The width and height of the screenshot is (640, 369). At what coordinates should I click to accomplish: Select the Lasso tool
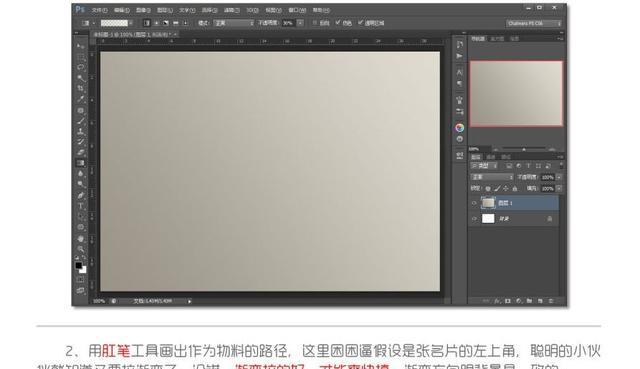pos(80,67)
